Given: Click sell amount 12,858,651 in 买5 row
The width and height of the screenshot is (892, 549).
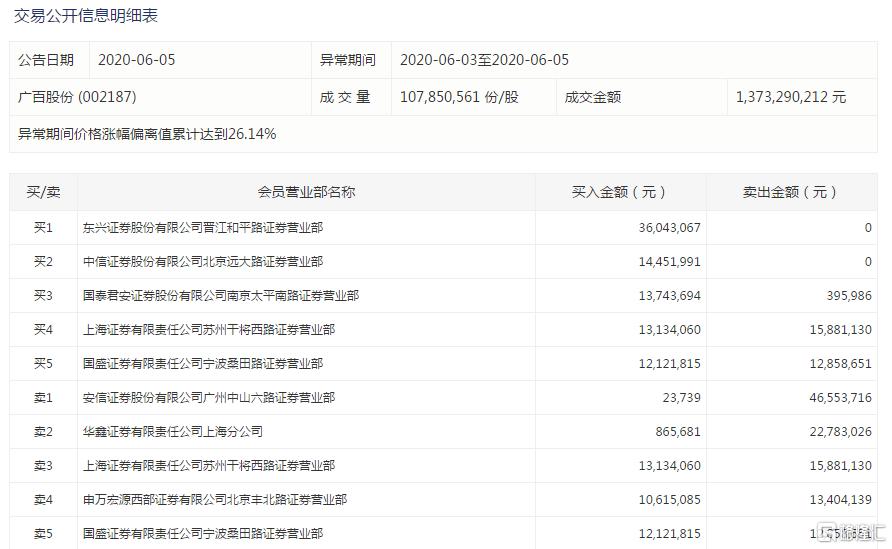Looking at the screenshot, I should click(840, 364).
